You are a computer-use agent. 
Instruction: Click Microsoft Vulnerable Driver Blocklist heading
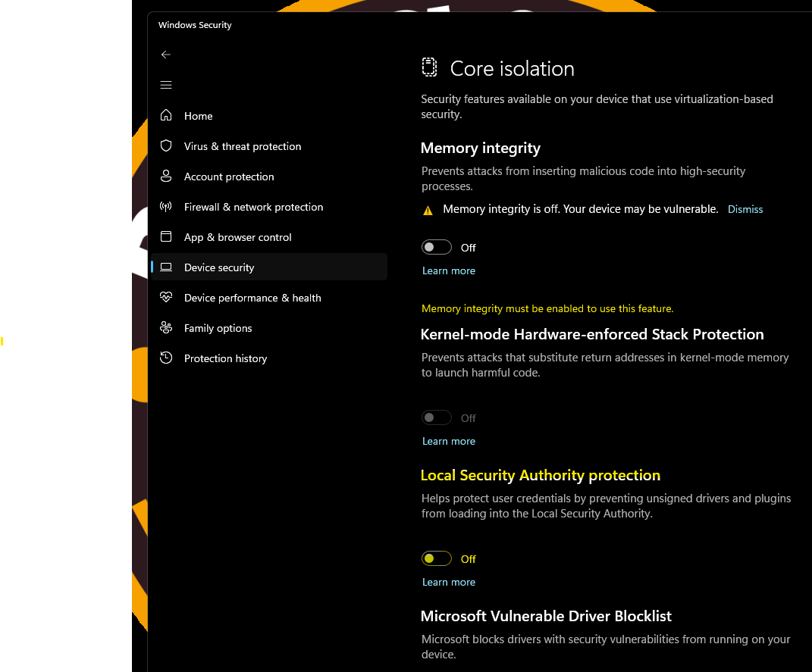[x=546, y=616]
